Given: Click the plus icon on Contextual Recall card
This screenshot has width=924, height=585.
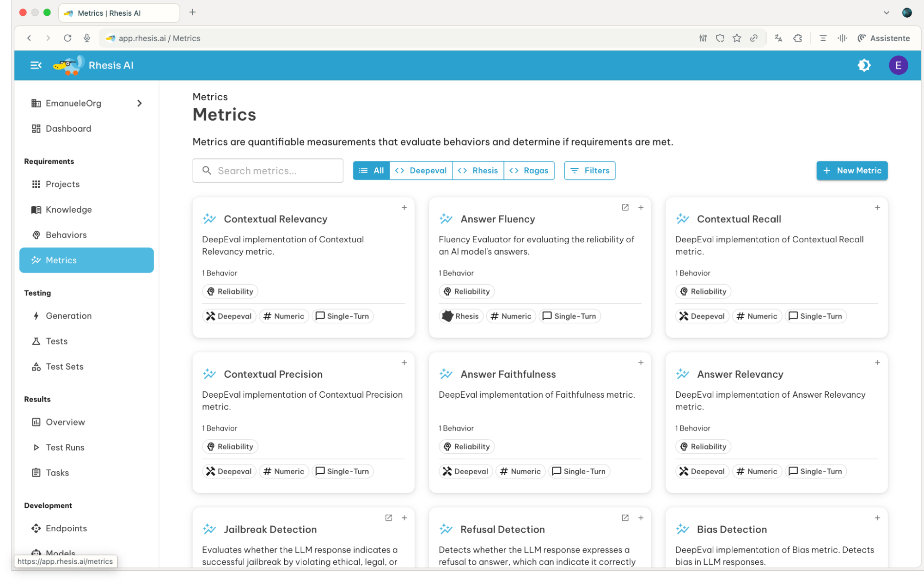Looking at the screenshot, I should [x=877, y=208].
